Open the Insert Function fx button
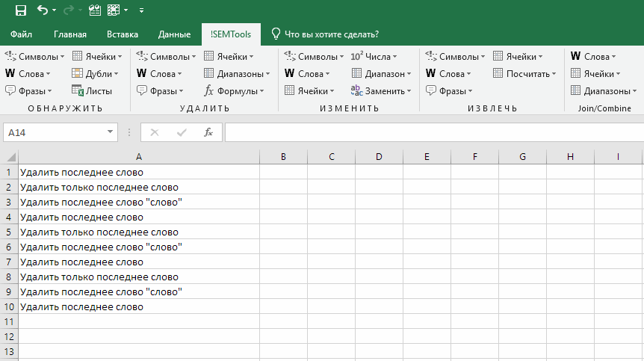The width and height of the screenshot is (644, 361). click(x=208, y=132)
